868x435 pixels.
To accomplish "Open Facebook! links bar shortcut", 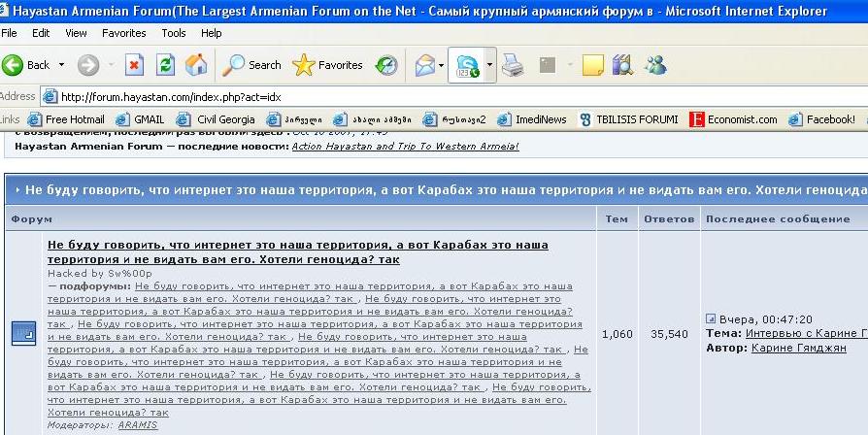I will pyautogui.click(x=822, y=119).
